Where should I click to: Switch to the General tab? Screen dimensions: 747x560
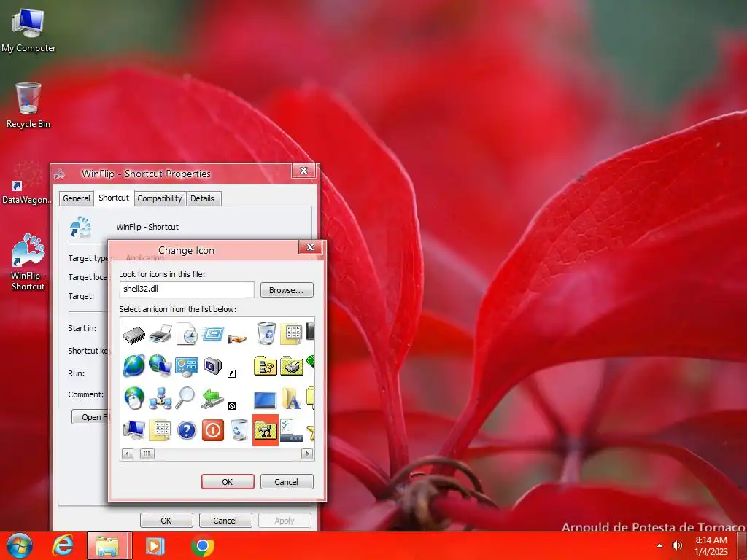coord(76,198)
